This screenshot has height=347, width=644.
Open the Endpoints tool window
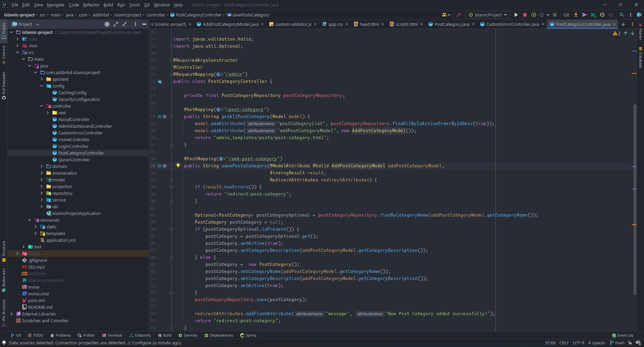coord(140,335)
